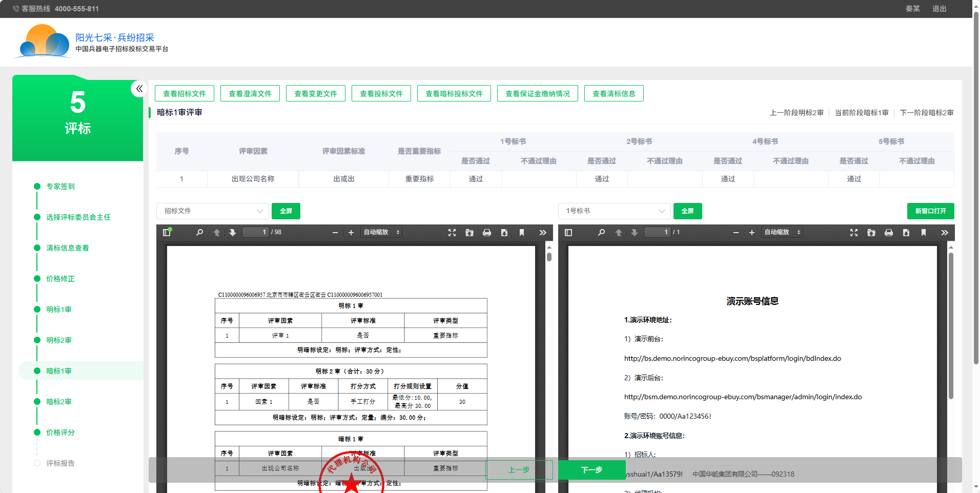This screenshot has height=493, width=980.
Task: Open the 1号标书 bid selection dropdown
Action: pyautogui.click(x=615, y=211)
